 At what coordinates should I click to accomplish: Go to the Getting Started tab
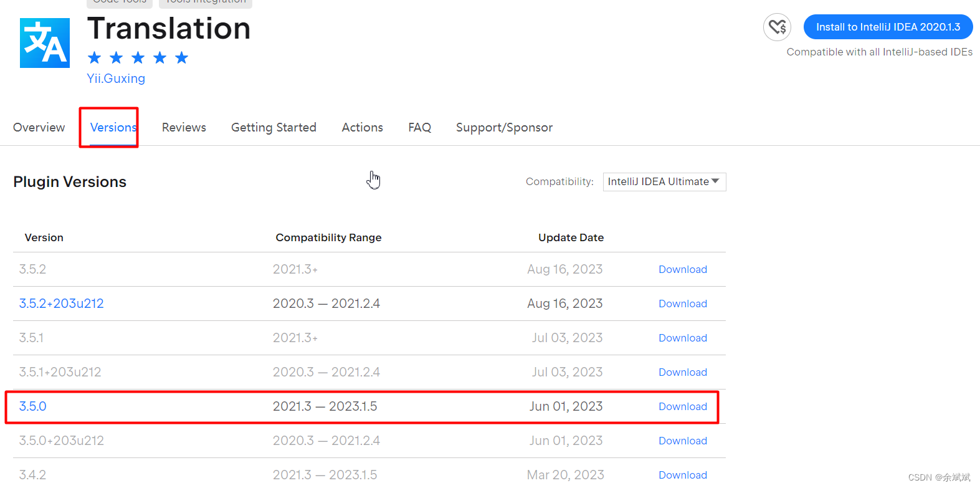pos(274,127)
